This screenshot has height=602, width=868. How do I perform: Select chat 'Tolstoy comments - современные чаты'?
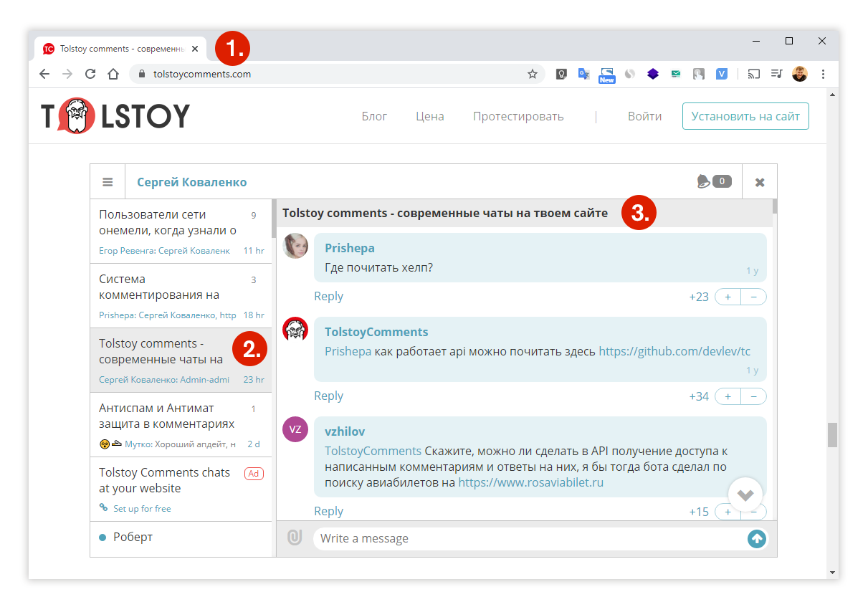[181, 360]
